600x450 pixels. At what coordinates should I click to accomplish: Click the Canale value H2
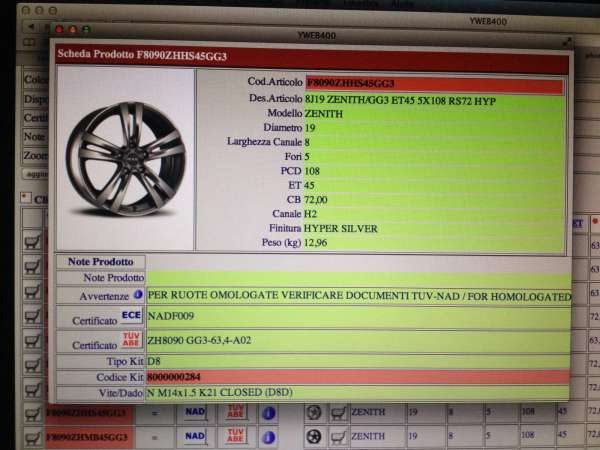pyautogui.click(x=310, y=214)
